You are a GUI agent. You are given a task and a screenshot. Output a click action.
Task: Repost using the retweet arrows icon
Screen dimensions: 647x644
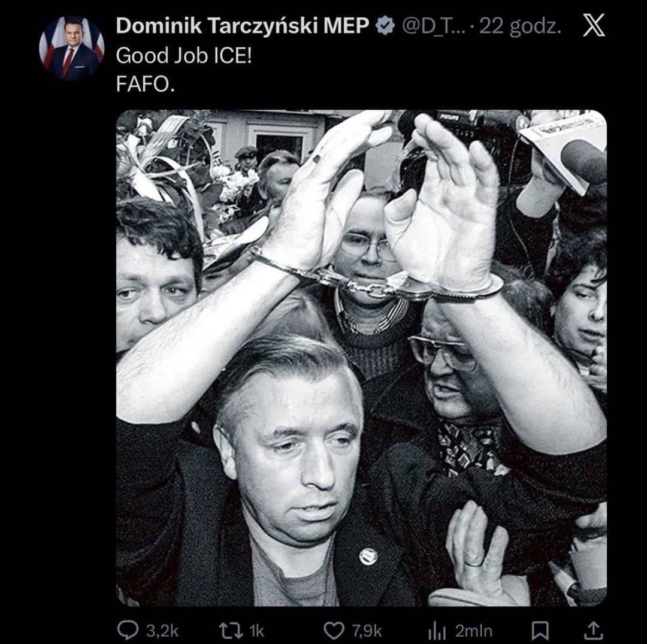pyautogui.click(x=231, y=631)
